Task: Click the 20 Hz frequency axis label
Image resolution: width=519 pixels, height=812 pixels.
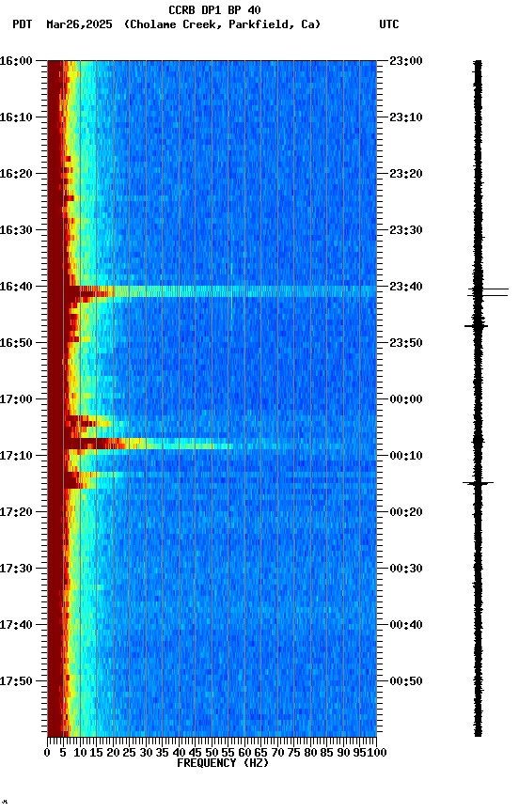Action: pos(113,753)
